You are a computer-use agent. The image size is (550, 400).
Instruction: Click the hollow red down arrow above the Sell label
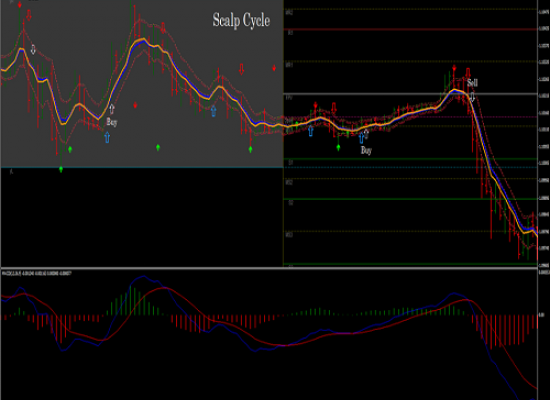click(468, 73)
